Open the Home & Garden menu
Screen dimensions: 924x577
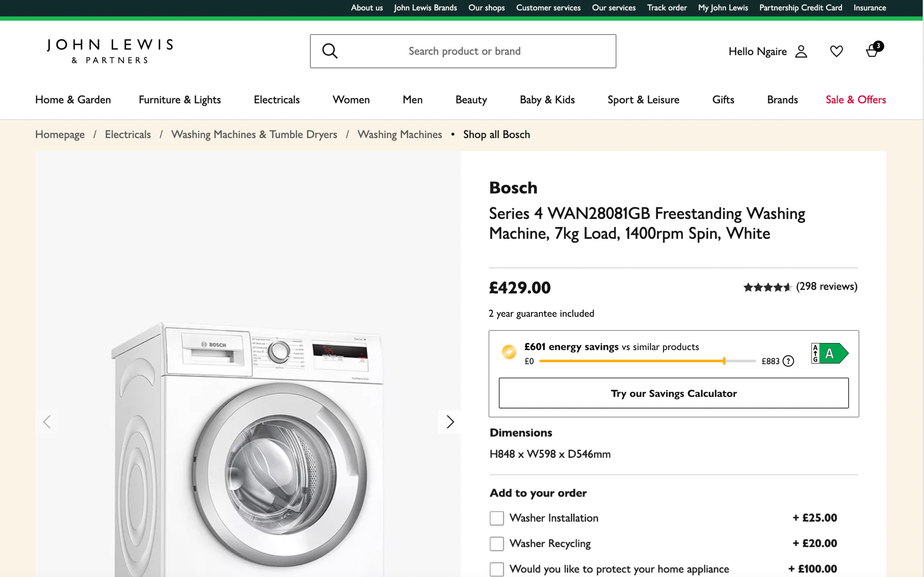pos(73,99)
